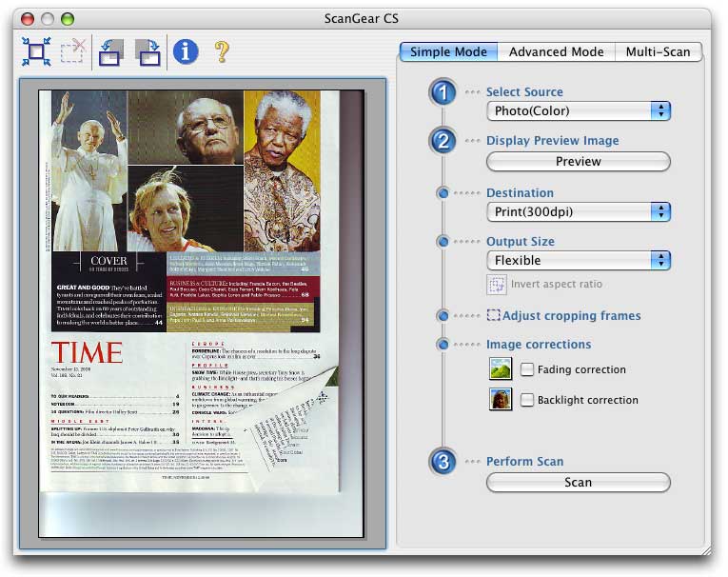
Task: Click the yellow question mark help icon
Action: coord(222,51)
